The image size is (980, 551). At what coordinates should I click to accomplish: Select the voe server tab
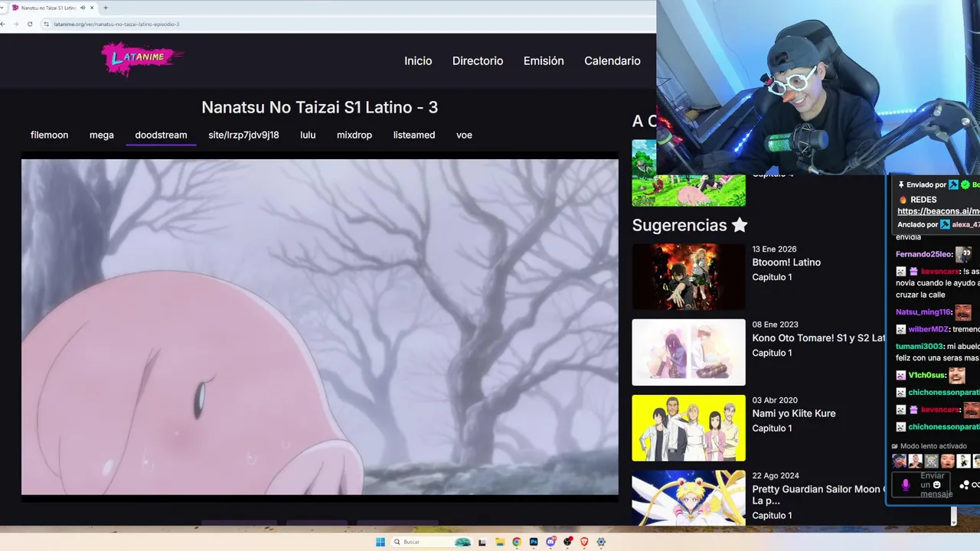point(464,135)
